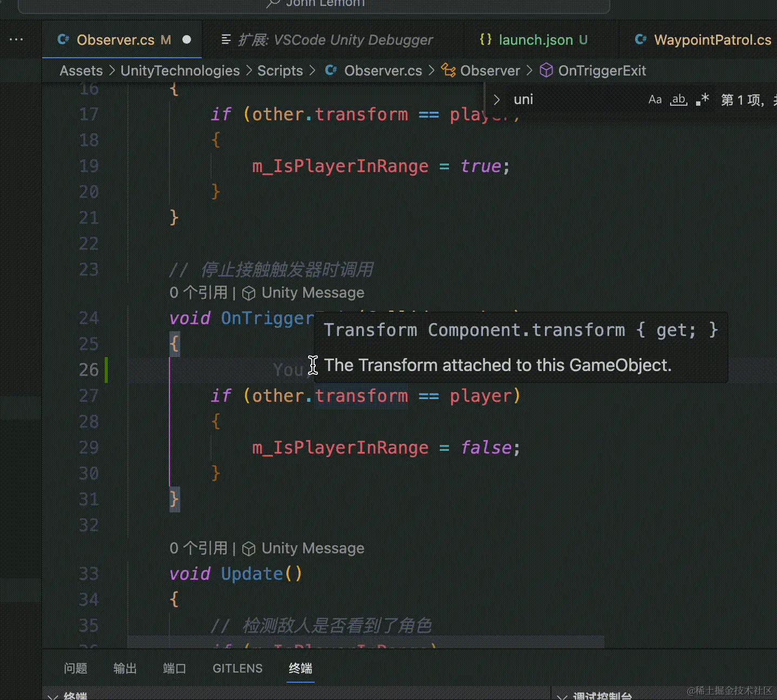Select the 终端 panel tab

[x=301, y=669]
